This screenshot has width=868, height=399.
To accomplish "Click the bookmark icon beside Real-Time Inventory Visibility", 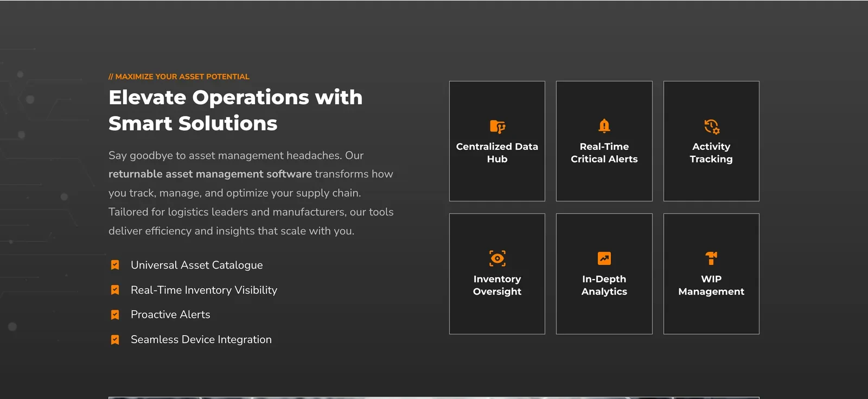I will (115, 290).
